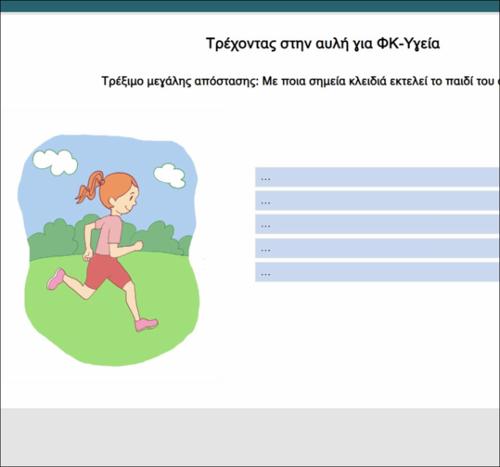This screenshot has height=467, width=500.
Task: Open the fourth answer dropdown row
Action: (x=377, y=248)
